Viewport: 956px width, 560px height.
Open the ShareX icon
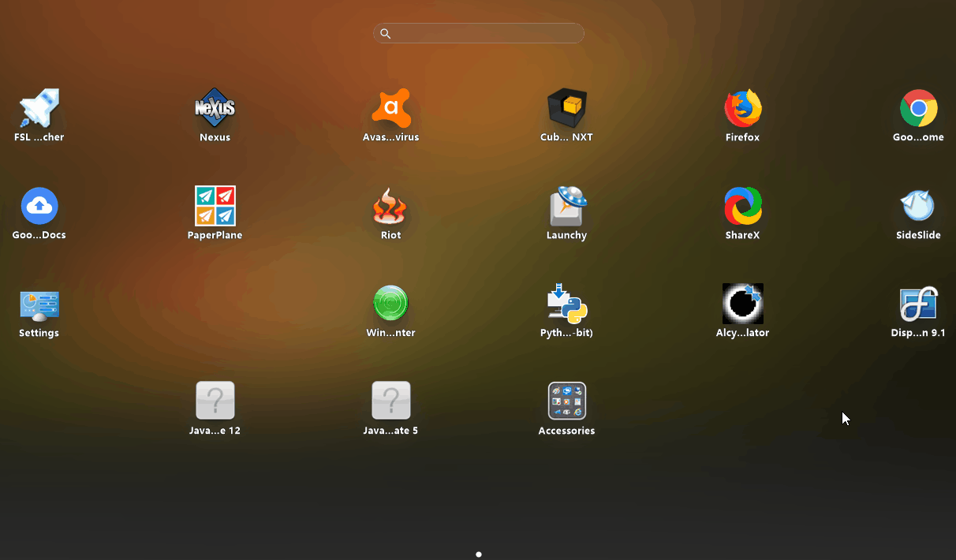tap(743, 206)
